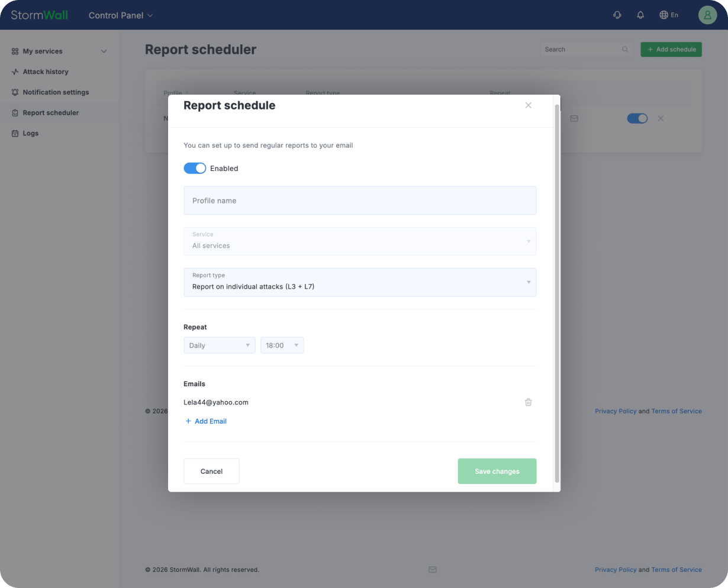Go to My services in sidebar

click(43, 51)
